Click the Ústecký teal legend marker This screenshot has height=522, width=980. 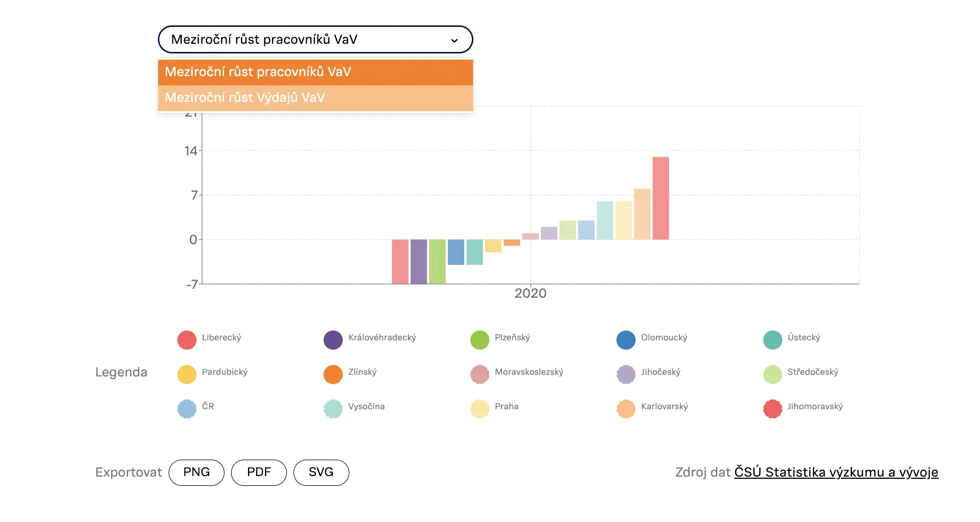point(773,340)
